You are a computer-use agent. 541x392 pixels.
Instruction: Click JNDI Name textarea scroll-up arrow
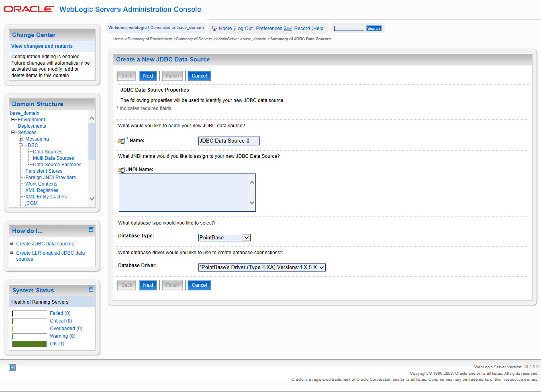point(252,182)
